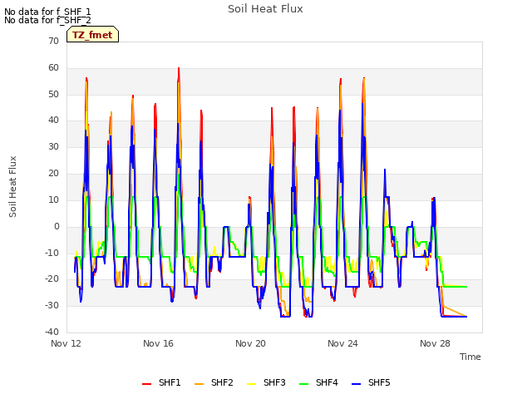The image size is (532, 399).
Task: Toggle SHF5 series in legend
Action: (x=371, y=382)
